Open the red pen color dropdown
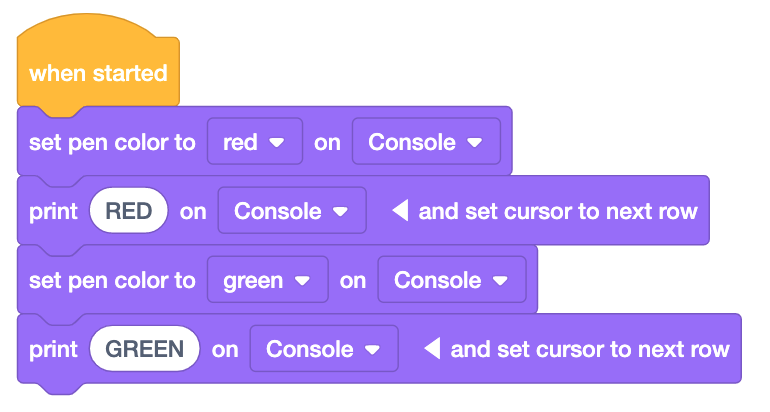Image resolution: width=770 pixels, height=412 pixels. pyautogui.click(x=254, y=142)
